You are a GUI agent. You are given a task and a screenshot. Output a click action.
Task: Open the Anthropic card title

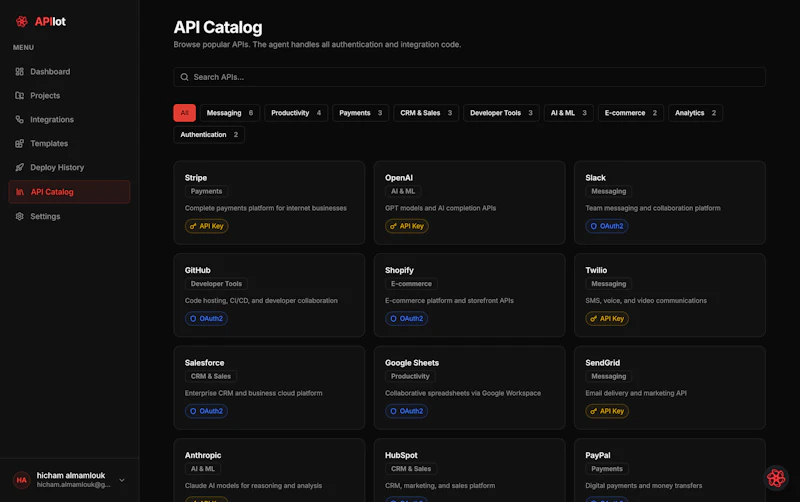pos(203,455)
